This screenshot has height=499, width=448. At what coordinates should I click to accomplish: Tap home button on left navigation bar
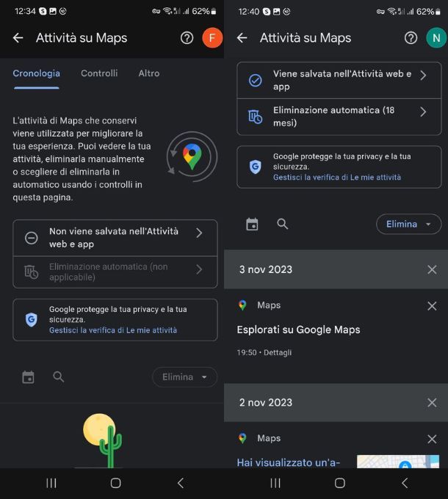tap(115, 483)
